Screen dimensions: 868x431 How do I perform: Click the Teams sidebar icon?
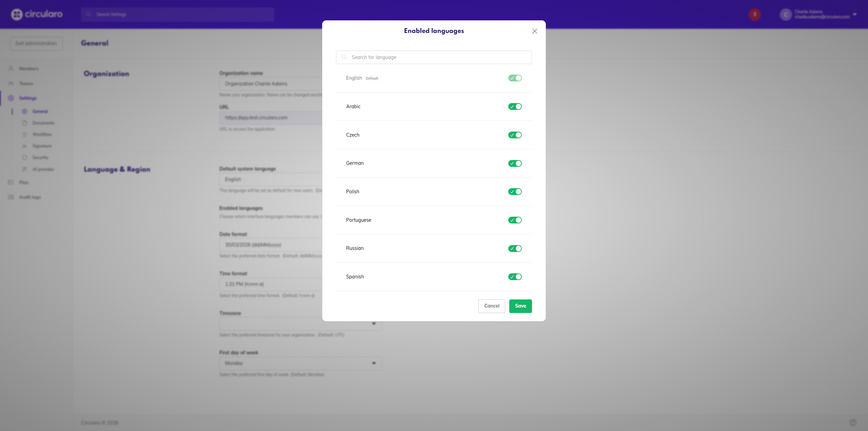click(11, 83)
